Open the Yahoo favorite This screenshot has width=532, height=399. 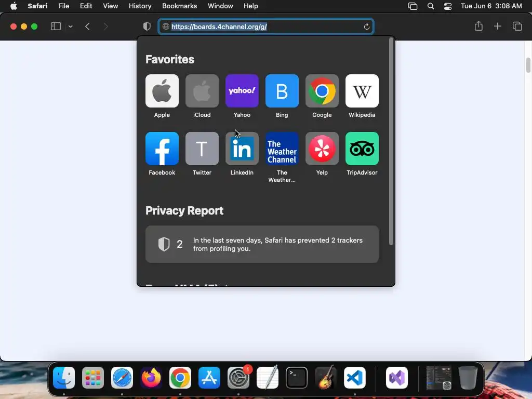(x=242, y=91)
